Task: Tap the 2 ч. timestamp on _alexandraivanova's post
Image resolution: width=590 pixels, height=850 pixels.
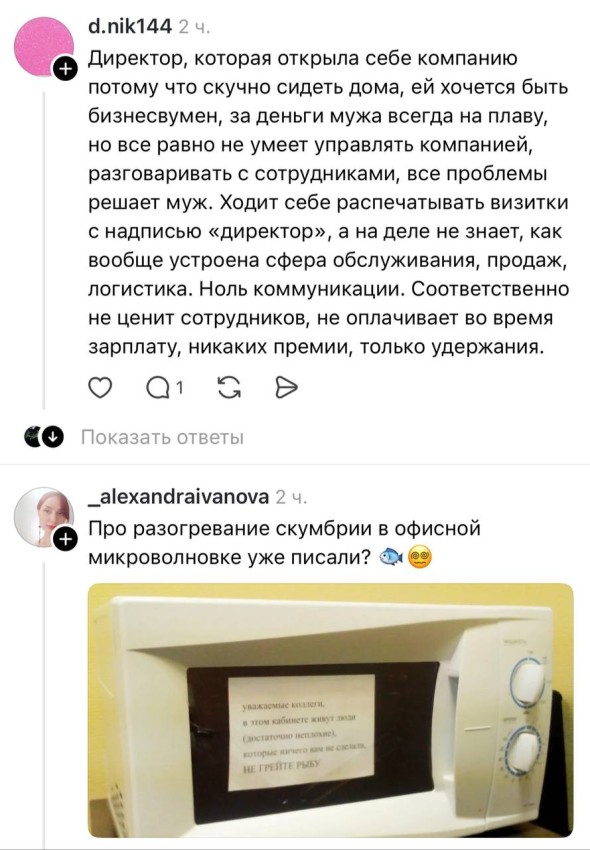Action: [291, 497]
